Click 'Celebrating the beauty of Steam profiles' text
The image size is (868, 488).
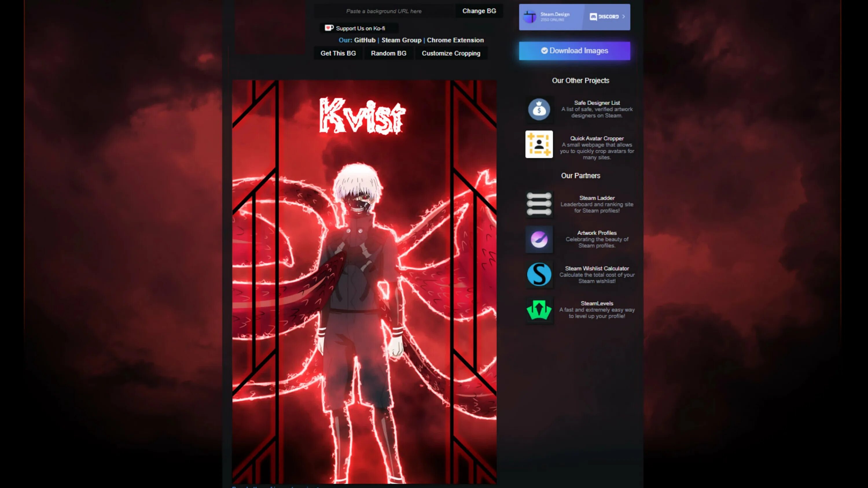click(x=597, y=243)
